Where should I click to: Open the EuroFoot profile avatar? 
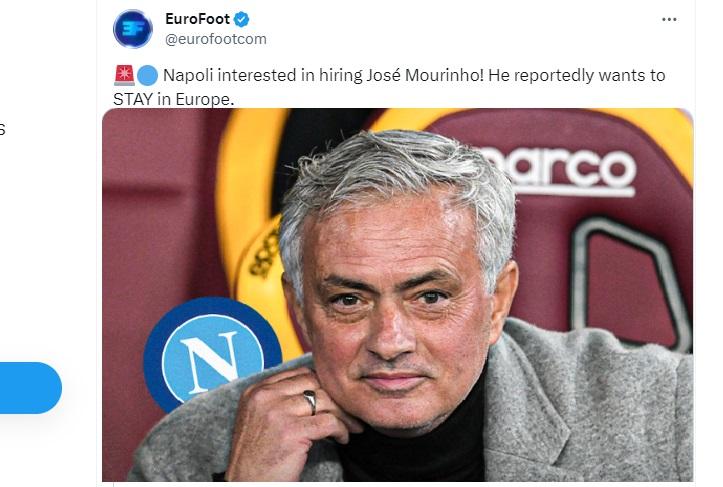coord(133,29)
